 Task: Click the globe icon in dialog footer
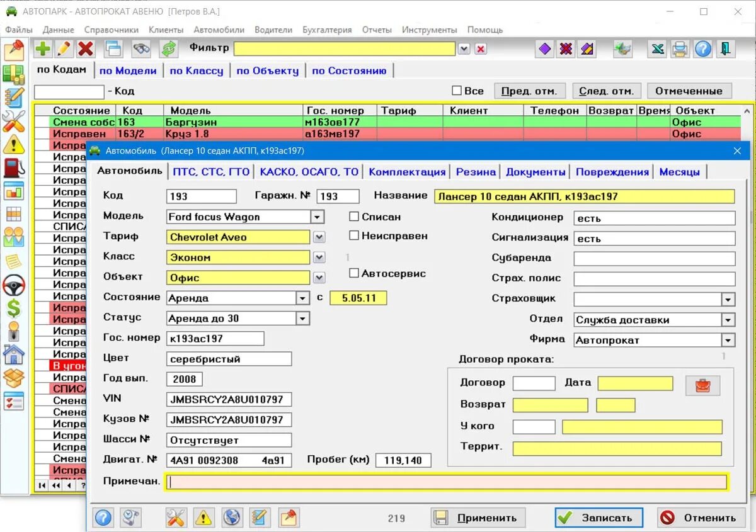[x=232, y=518]
